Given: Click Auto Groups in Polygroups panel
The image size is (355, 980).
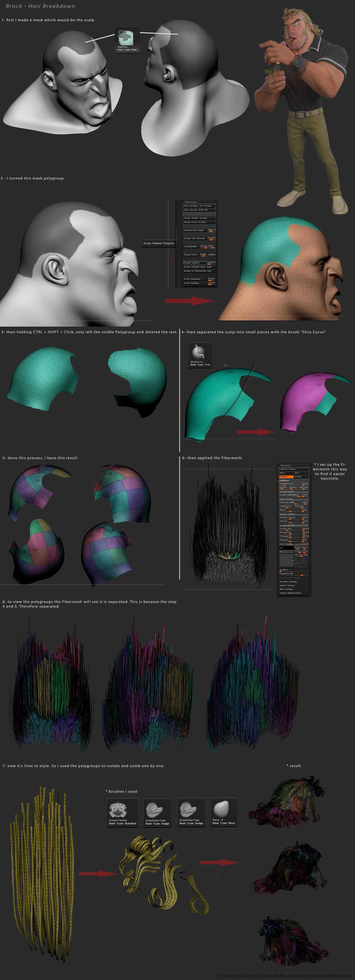Looking at the screenshot, I should coord(191,206).
